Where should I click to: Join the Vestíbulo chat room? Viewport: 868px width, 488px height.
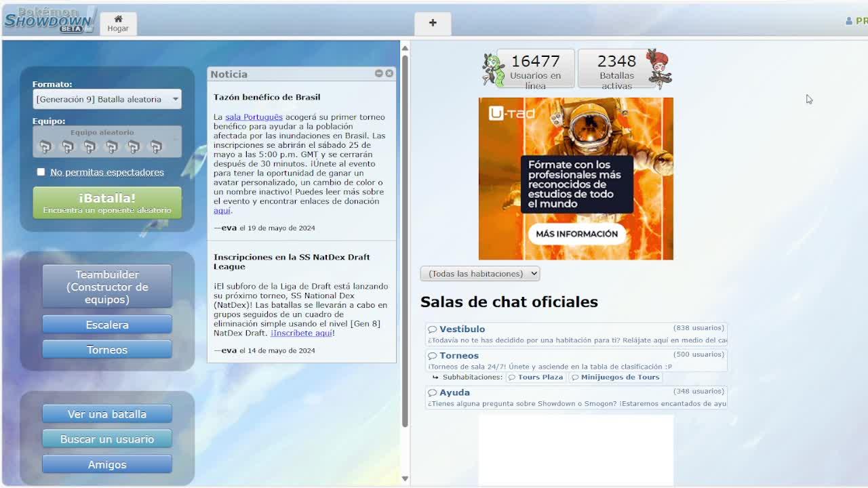click(x=576, y=334)
